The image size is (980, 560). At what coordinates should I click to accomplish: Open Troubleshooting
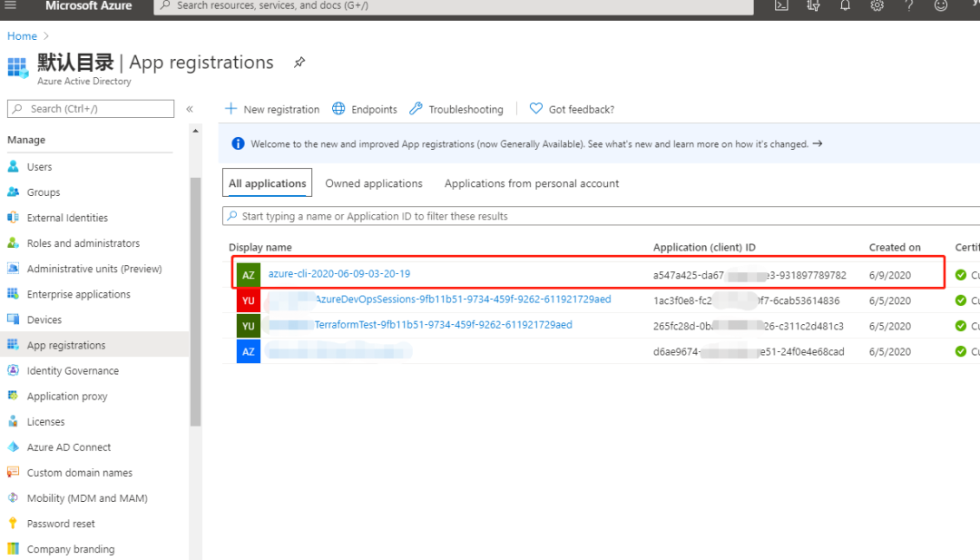pyautogui.click(x=456, y=110)
